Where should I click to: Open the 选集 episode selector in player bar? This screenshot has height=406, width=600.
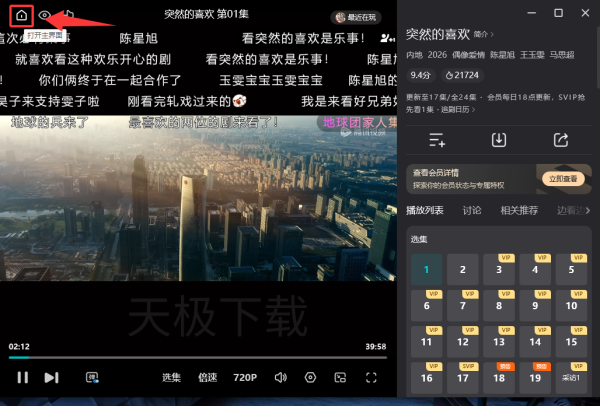tap(171, 377)
